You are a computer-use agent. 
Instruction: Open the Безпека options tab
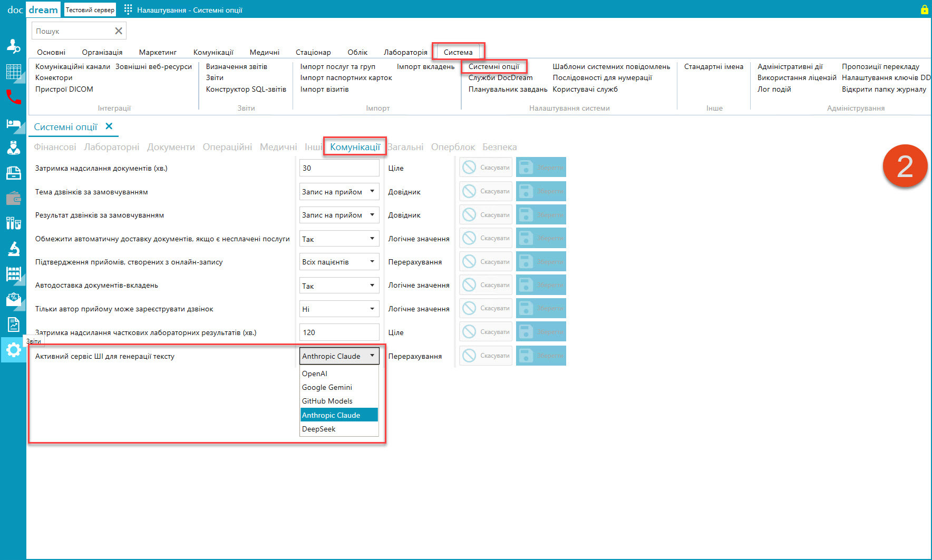click(499, 147)
